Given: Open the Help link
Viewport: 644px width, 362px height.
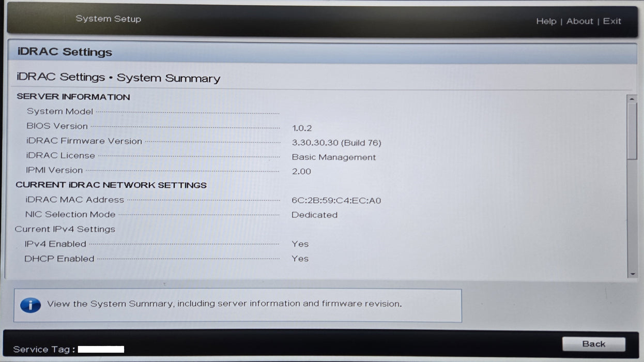Looking at the screenshot, I should [x=546, y=21].
